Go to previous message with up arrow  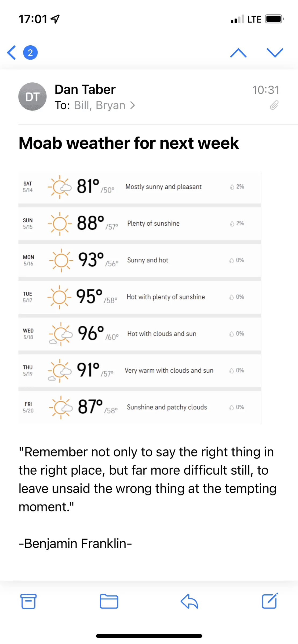click(238, 53)
